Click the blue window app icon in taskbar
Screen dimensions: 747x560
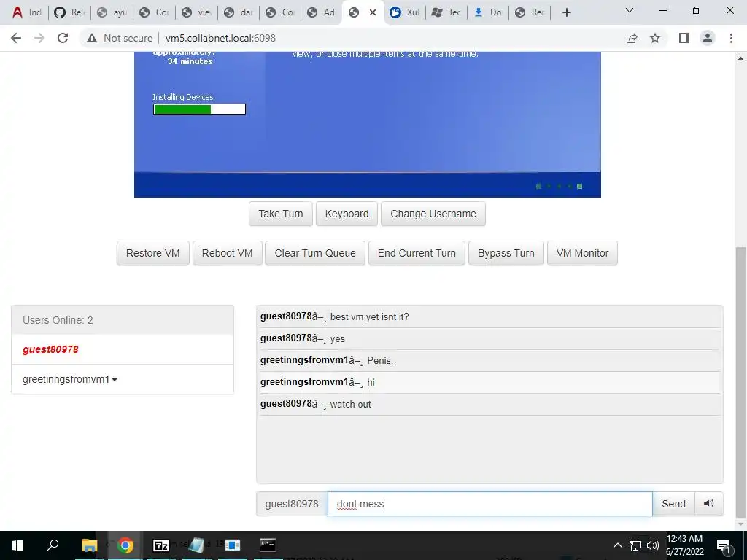click(x=232, y=545)
